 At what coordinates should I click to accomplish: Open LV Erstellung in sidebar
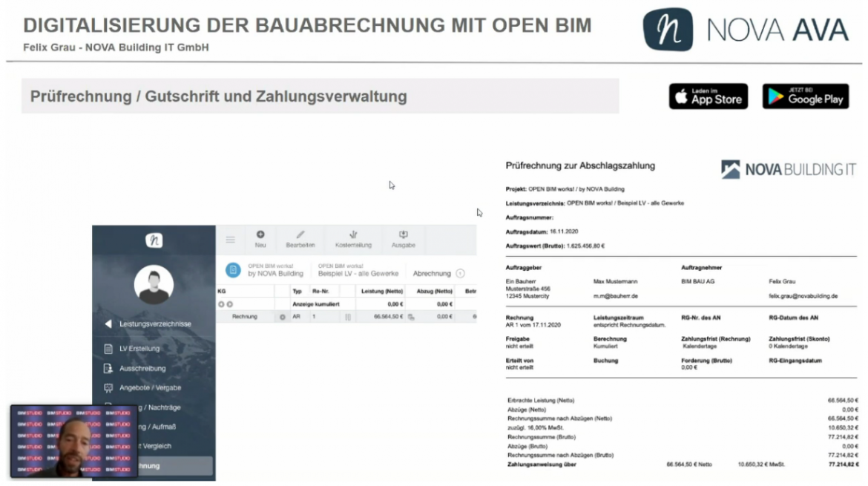pyautogui.click(x=139, y=349)
